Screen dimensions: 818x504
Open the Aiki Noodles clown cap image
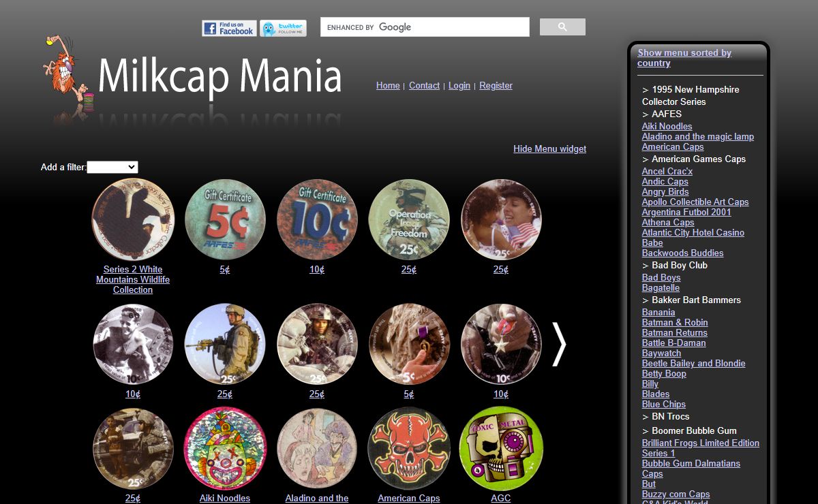[x=225, y=450]
